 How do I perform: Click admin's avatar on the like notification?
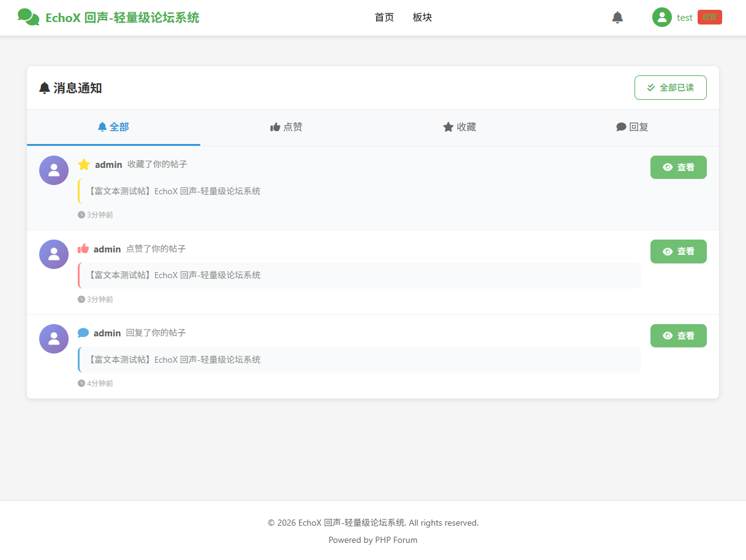(x=53, y=254)
